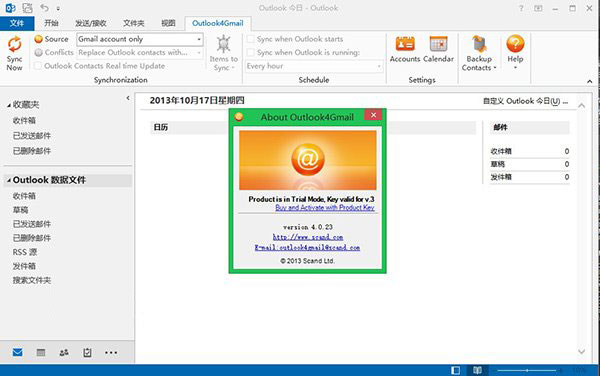Collapse the Outlook 数据文件 tree

coord(9,180)
